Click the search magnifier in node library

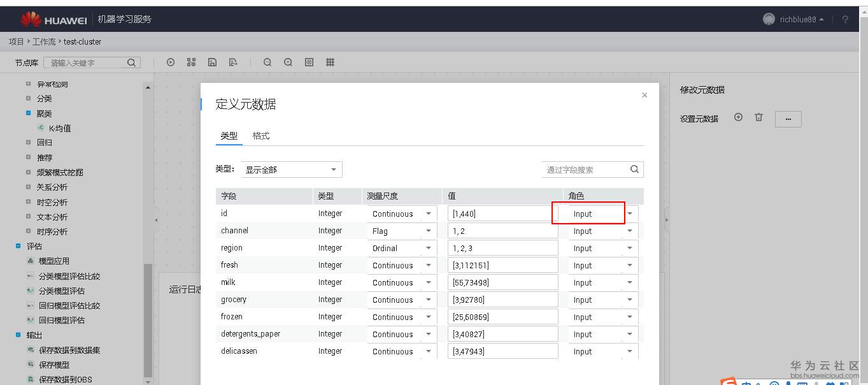131,62
